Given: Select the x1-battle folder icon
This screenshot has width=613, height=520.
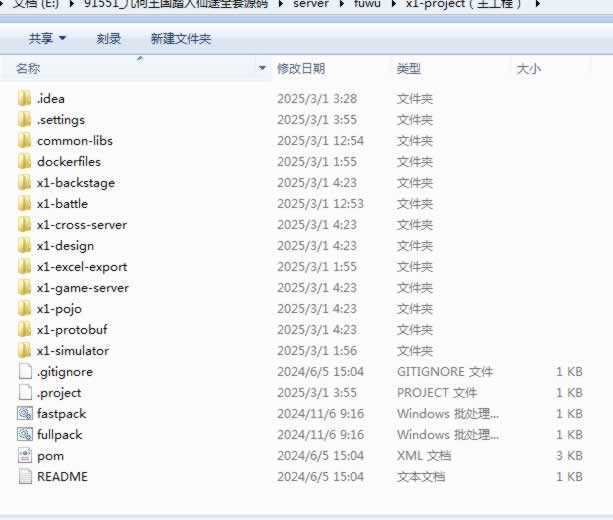Looking at the screenshot, I should point(25,204).
